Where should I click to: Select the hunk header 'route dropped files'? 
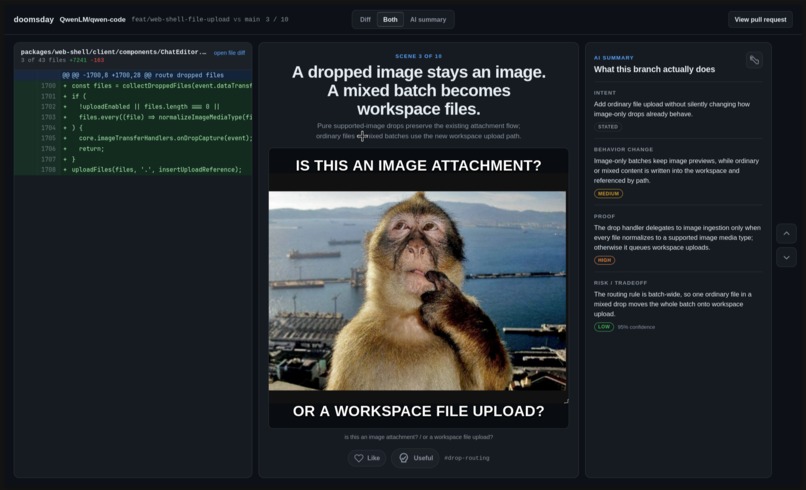pos(133,75)
